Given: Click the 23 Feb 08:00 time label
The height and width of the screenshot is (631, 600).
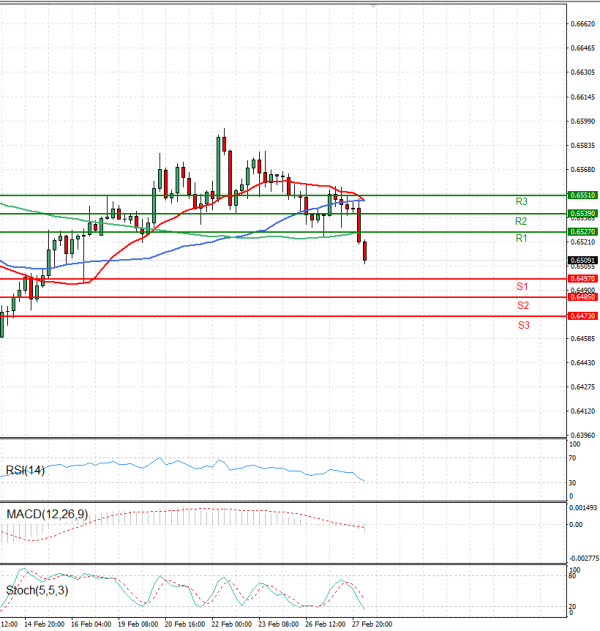Looking at the screenshot, I should [x=278, y=624].
